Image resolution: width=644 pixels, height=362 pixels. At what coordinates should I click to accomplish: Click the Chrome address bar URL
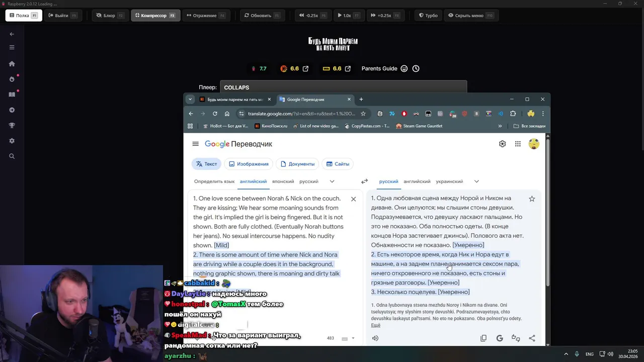301,114
